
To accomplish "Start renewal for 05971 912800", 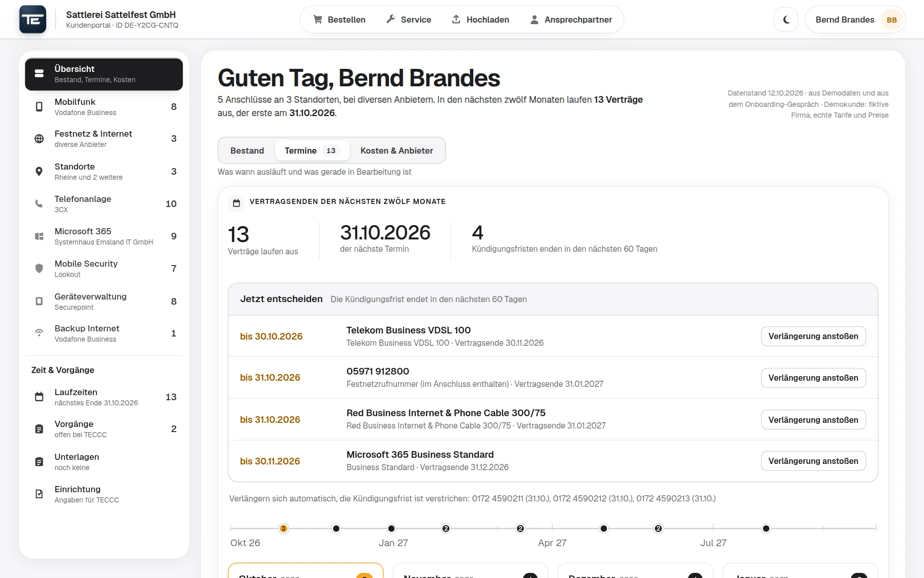I will tap(813, 378).
